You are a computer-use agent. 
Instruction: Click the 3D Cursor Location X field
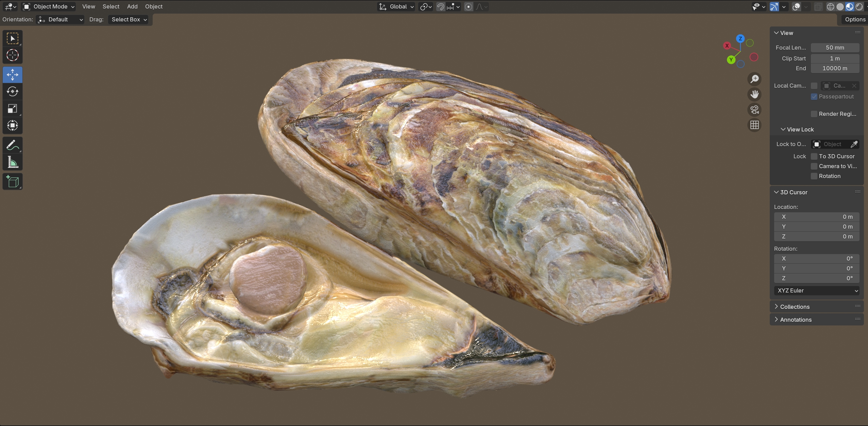tap(816, 217)
